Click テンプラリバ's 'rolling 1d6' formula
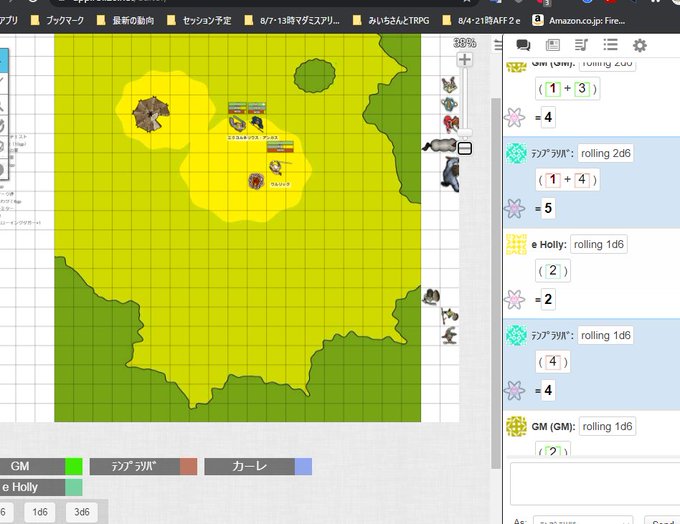The width and height of the screenshot is (680, 524). (605, 335)
